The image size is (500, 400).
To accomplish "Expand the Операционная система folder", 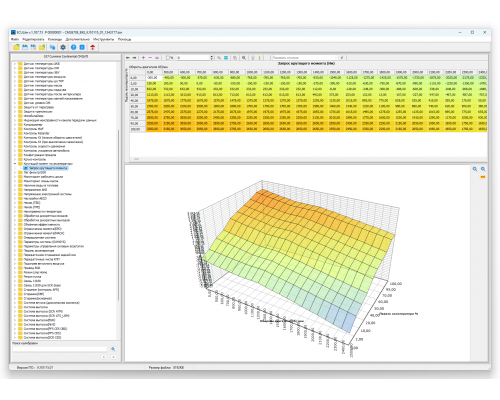I will [x=15, y=238].
